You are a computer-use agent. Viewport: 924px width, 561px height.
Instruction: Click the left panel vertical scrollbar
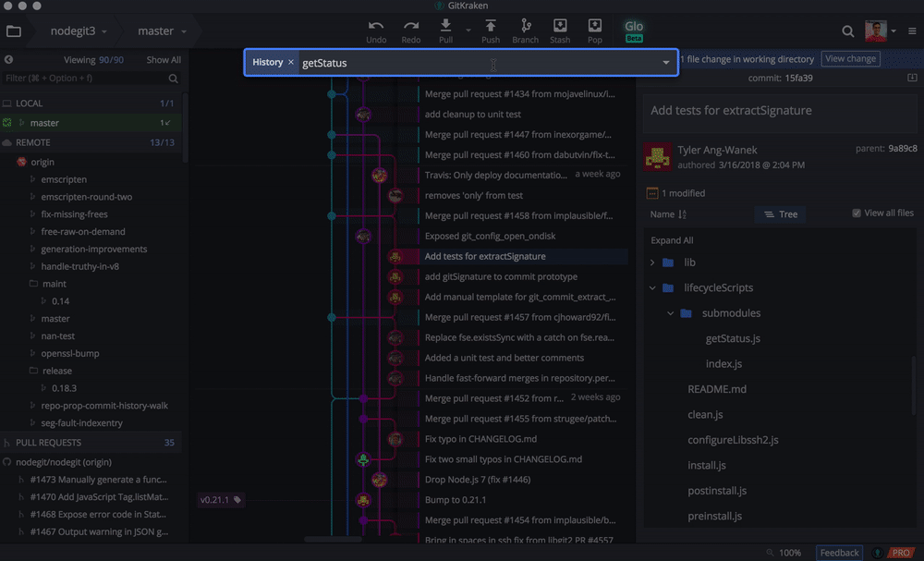tap(185, 127)
